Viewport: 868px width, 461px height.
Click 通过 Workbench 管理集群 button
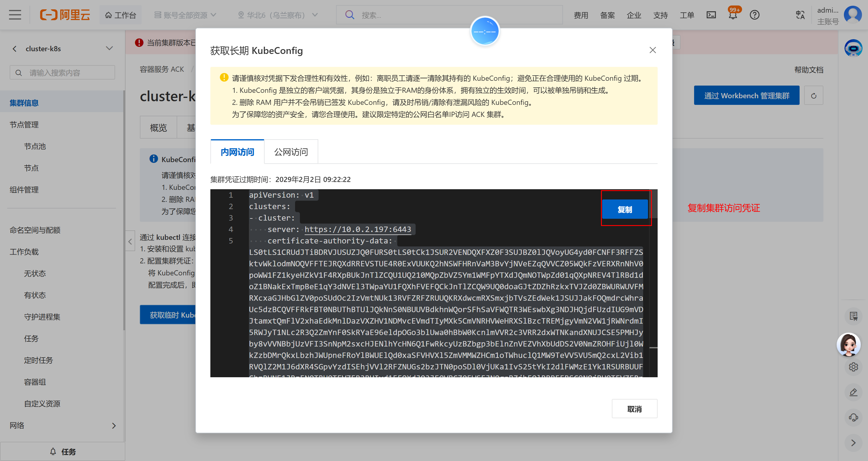coord(746,96)
